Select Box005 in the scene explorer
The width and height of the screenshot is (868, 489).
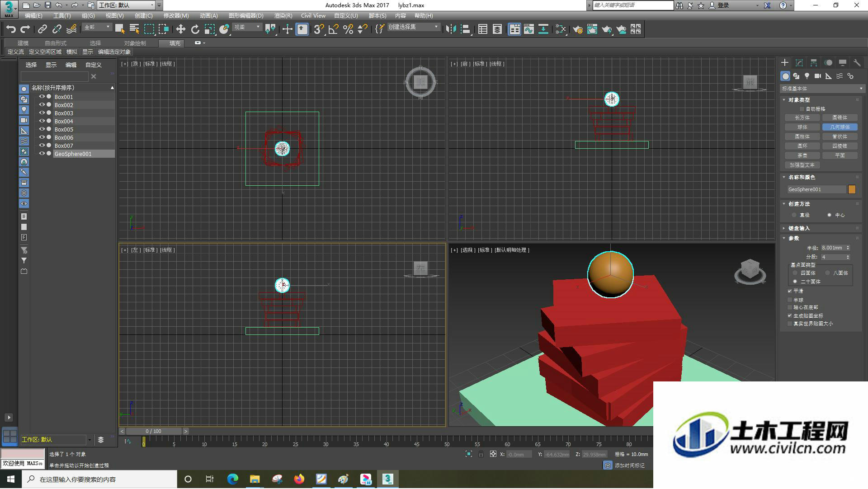point(64,129)
